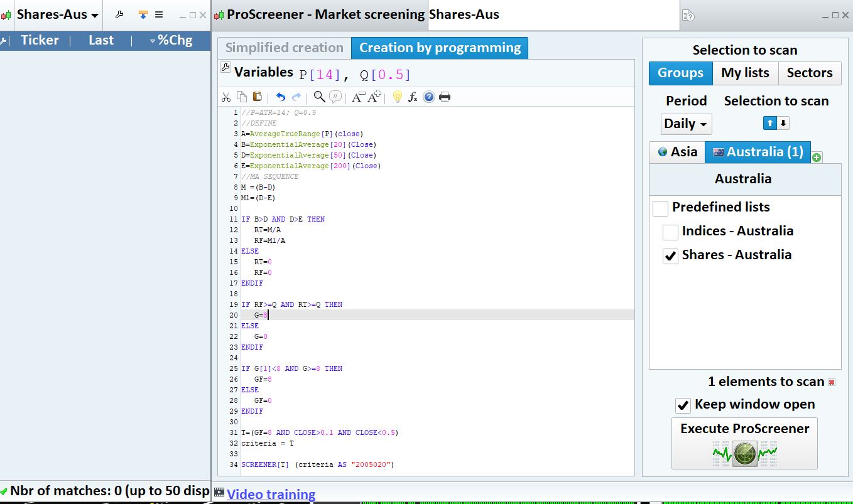Select the Groups tab
The width and height of the screenshot is (853, 504).
(x=680, y=73)
